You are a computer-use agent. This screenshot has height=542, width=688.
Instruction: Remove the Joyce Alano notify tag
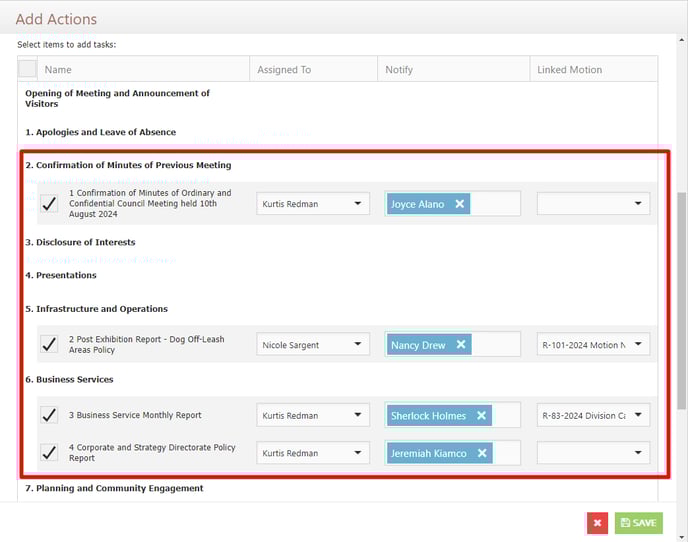click(x=459, y=204)
